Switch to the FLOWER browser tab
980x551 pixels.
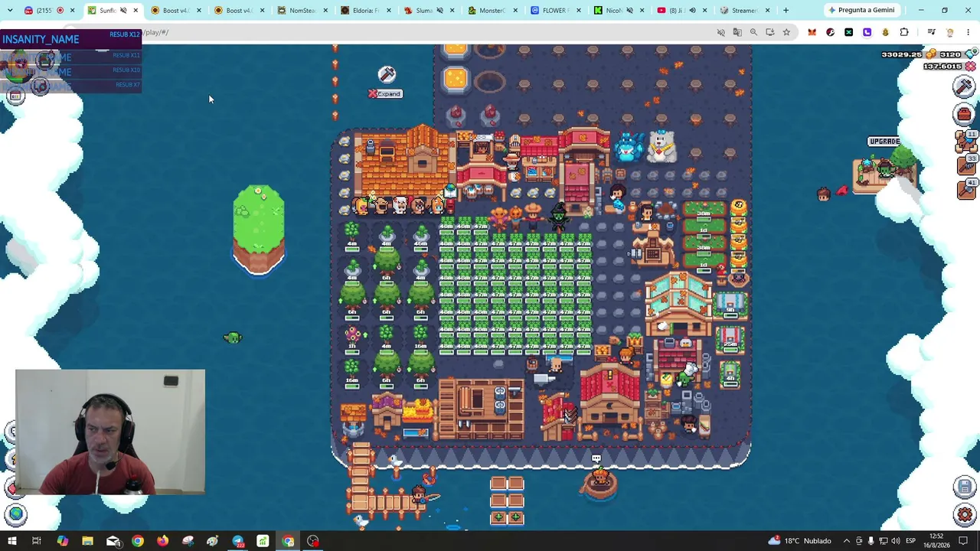557,10
